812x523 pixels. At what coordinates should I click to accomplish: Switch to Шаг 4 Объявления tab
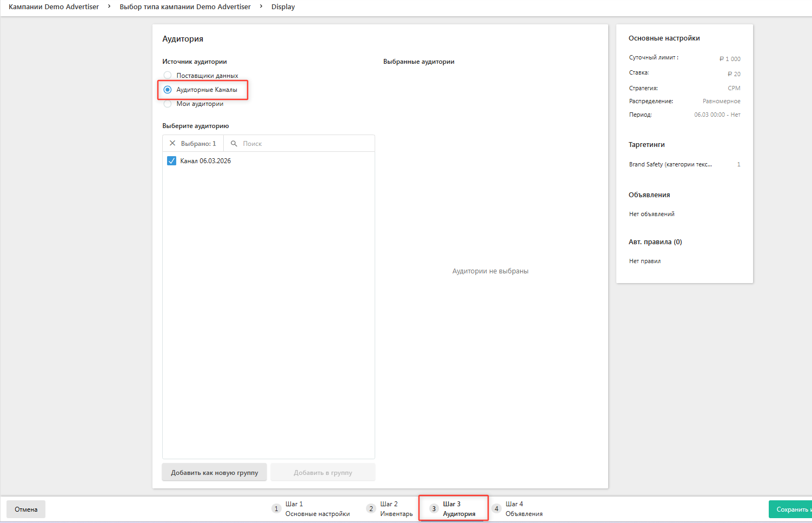[523, 509]
